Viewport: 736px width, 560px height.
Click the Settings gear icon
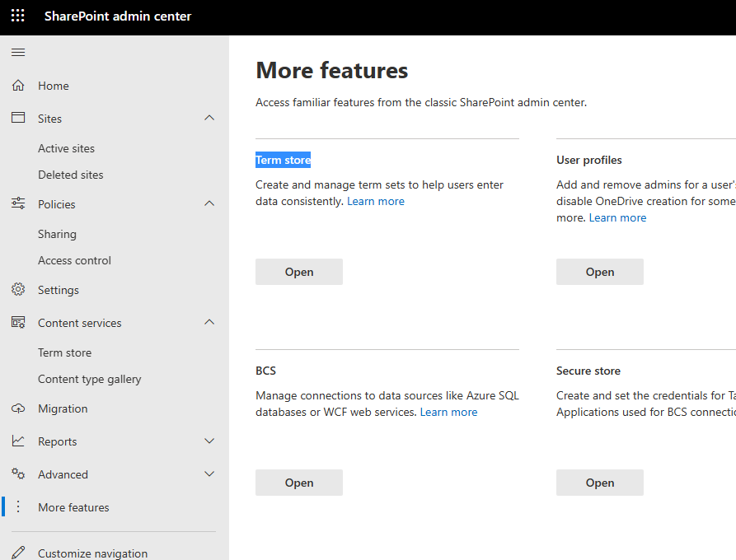[18, 289]
